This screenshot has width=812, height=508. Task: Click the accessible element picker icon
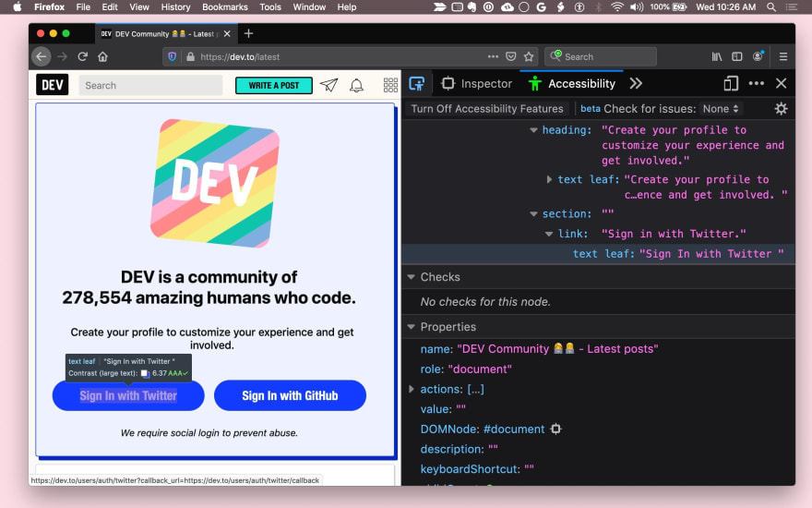coord(416,83)
